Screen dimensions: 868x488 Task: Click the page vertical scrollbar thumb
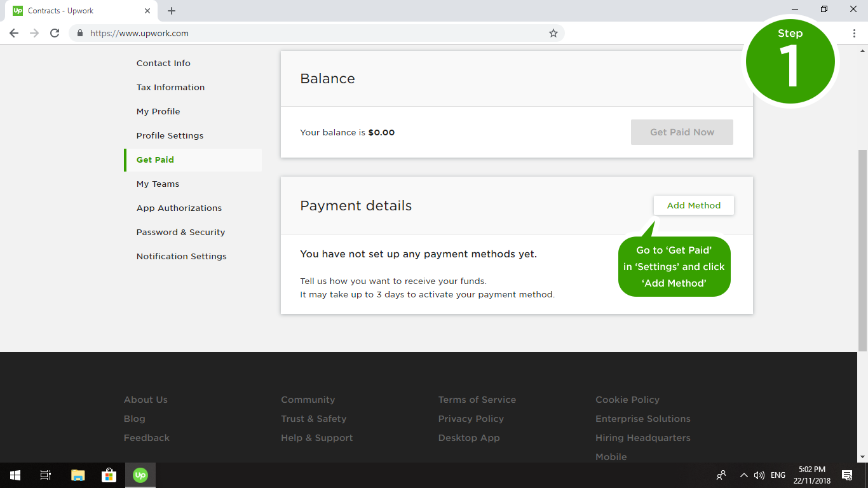click(862, 250)
